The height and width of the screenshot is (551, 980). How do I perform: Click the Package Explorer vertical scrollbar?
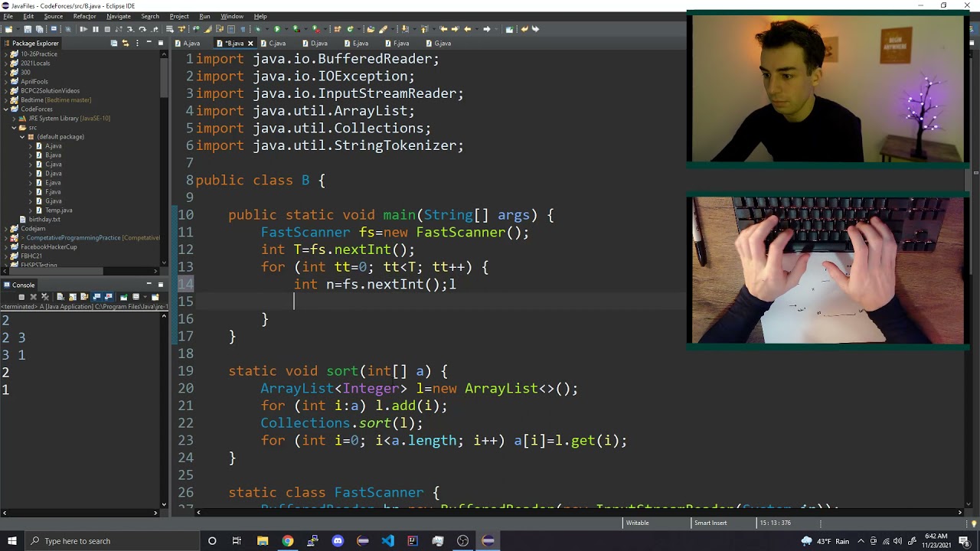164,77
